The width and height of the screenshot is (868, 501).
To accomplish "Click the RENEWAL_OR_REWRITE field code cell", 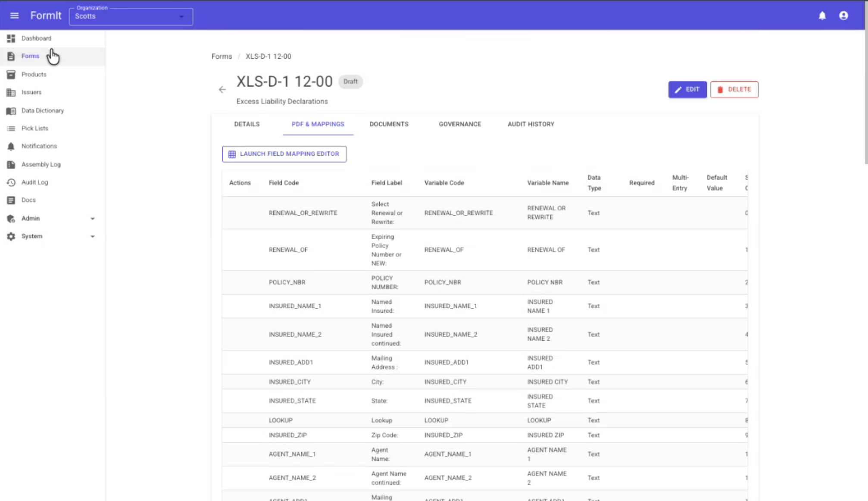I will pos(303,213).
